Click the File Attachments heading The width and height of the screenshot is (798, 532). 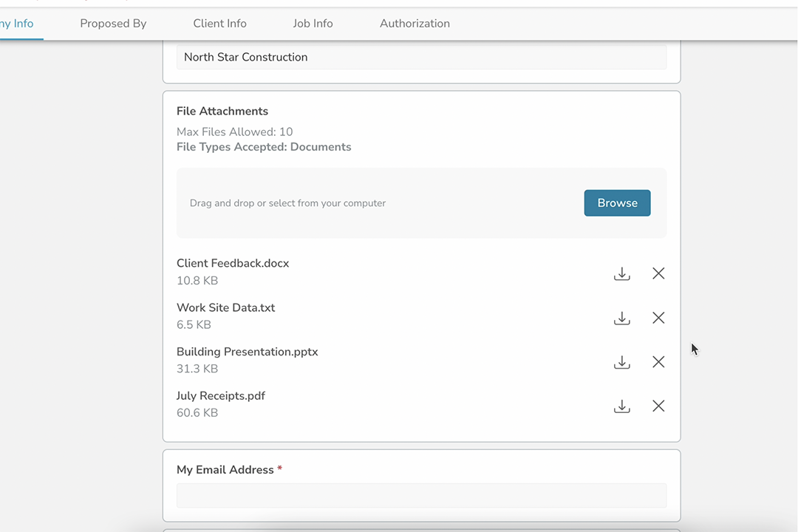click(222, 111)
